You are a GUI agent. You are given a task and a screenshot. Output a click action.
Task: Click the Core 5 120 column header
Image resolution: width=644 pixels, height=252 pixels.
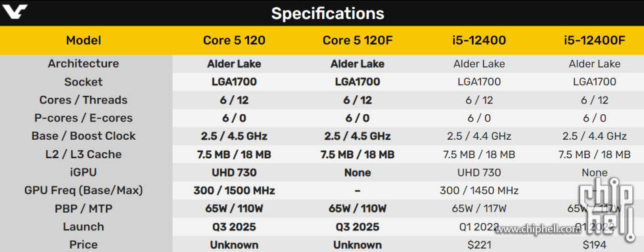click(x=234, y=40)
